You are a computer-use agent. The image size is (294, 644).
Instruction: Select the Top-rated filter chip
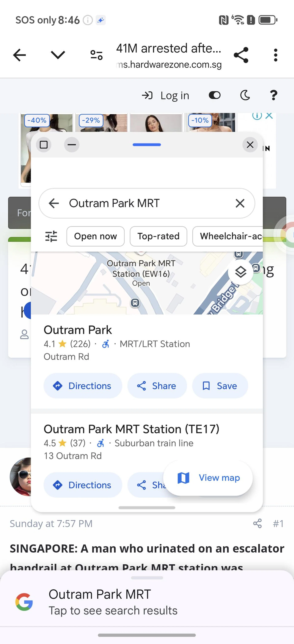click(158, 236)
